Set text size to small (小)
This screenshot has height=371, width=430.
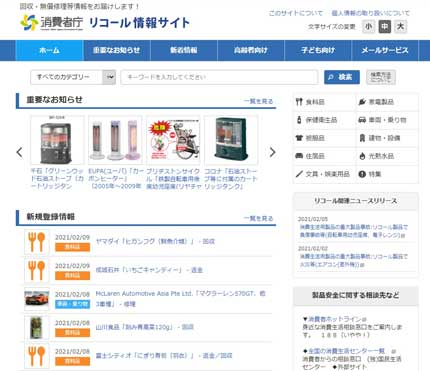click(x=368, y=26)
